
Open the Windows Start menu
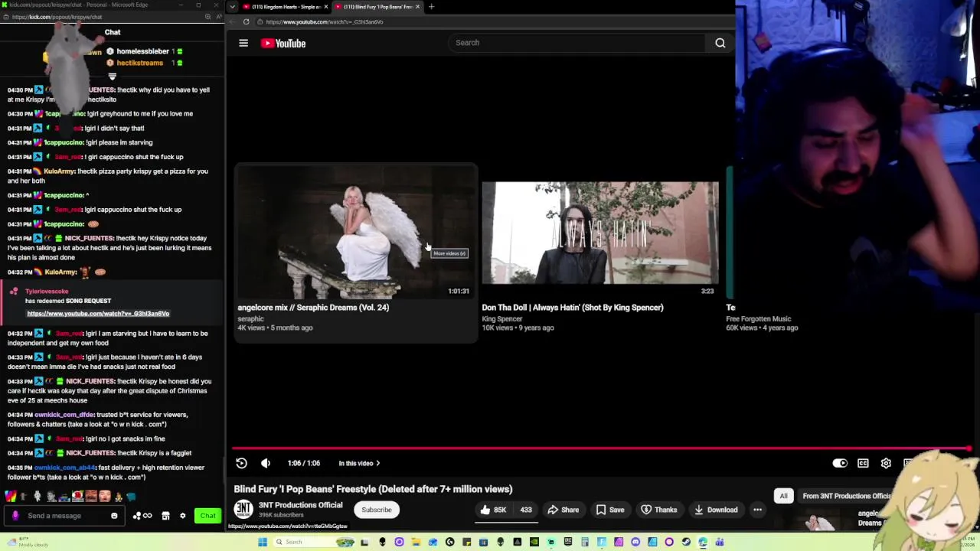click(263, 542)
